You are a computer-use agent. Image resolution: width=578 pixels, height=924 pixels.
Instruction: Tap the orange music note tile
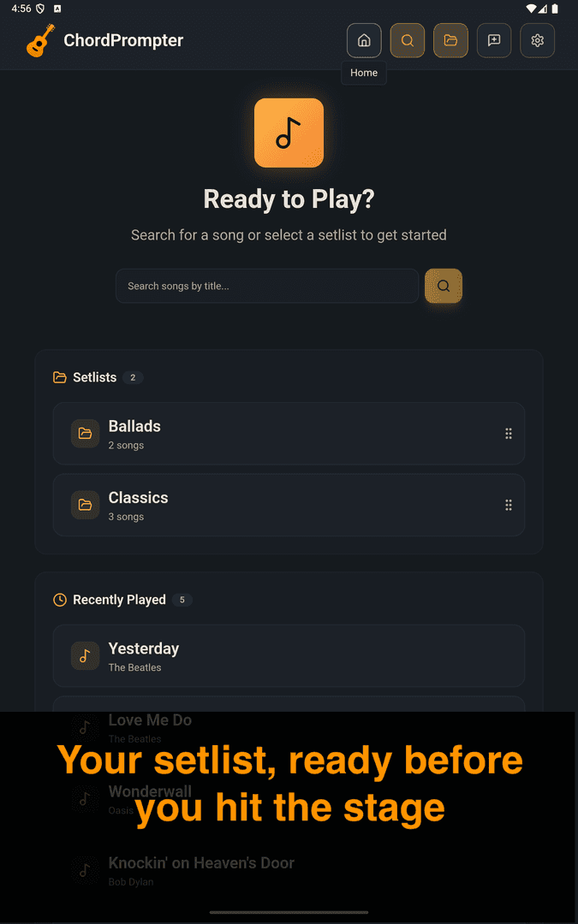click(x=289, y=133)
